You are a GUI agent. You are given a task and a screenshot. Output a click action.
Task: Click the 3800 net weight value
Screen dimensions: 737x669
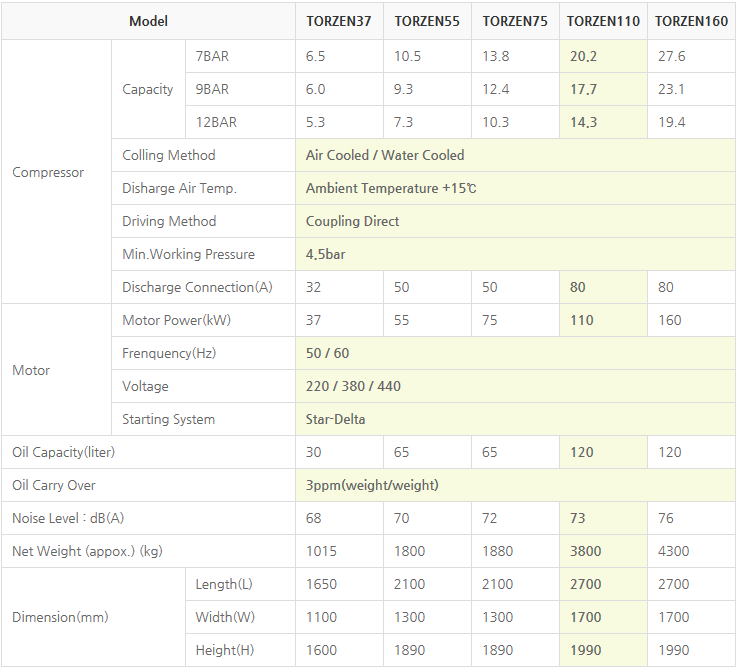click(586, 551)
